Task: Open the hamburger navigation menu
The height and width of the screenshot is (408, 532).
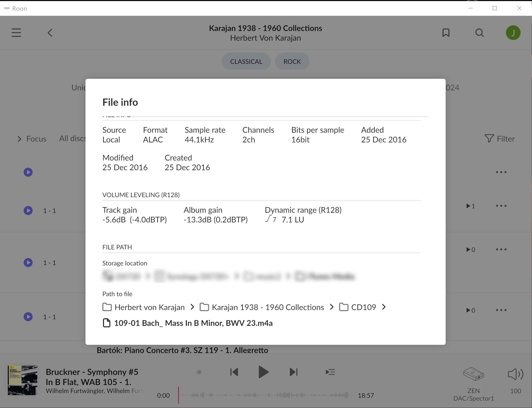Action: (x=16, y=32)
